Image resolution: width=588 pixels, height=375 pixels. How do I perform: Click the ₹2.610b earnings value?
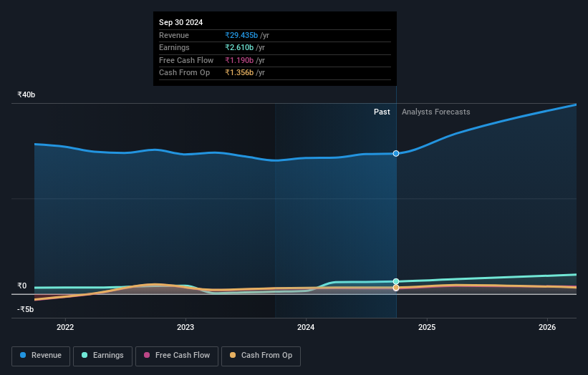[239, 47]
